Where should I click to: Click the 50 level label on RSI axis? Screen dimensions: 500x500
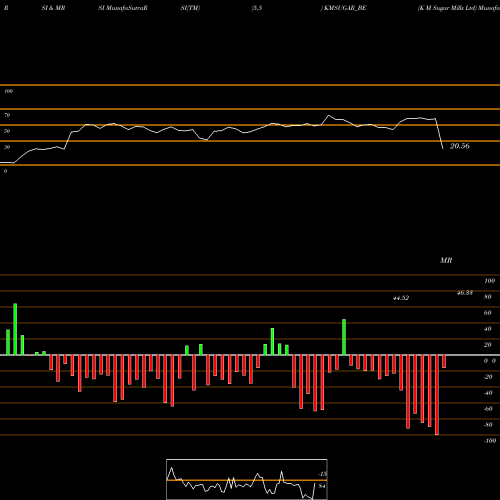[x=7, y=131]
